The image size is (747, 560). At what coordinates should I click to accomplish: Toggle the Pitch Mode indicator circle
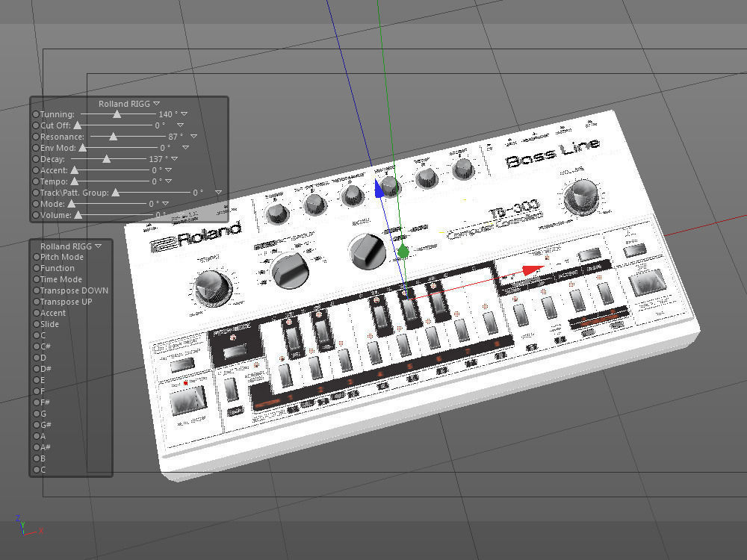[36, 257]
